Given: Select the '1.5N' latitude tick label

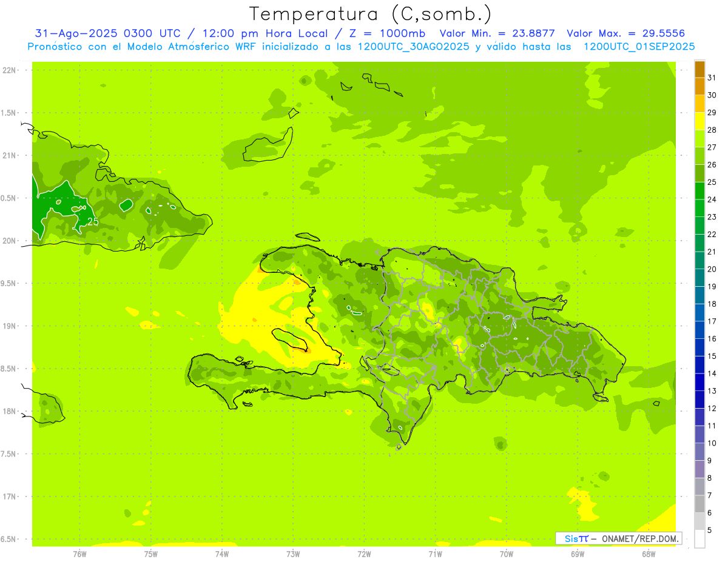Looking at the screenshot, I should 9,113.
